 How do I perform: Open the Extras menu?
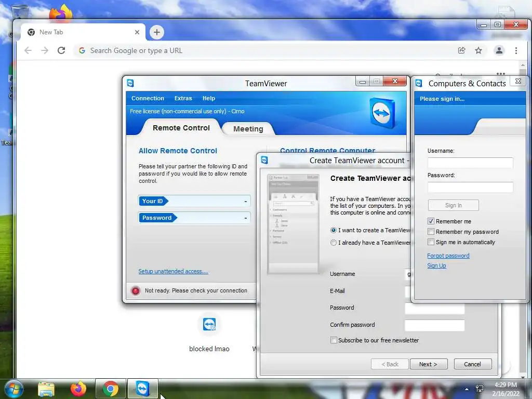tap(183, 98)
